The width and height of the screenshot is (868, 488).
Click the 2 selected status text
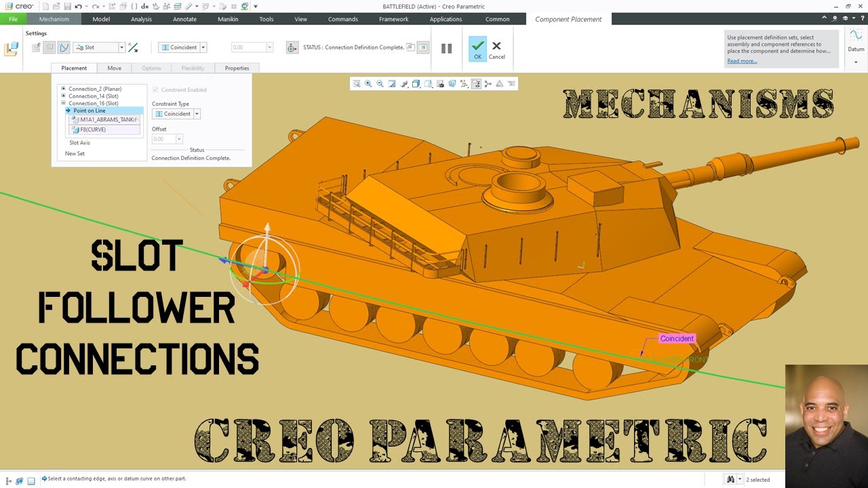click(757, 480)
